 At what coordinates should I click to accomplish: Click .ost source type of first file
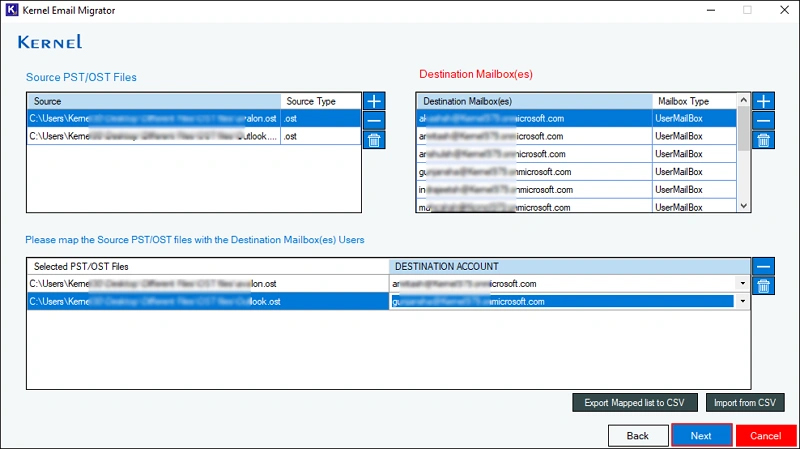pos(320,118)
